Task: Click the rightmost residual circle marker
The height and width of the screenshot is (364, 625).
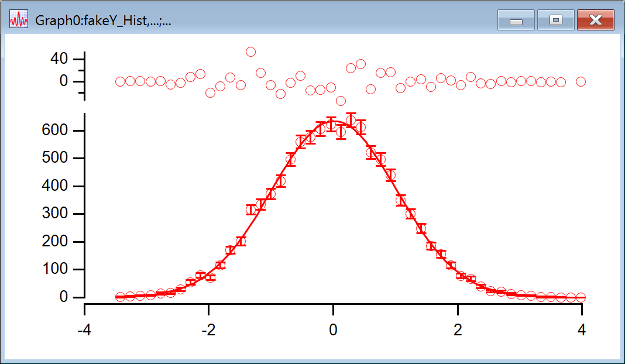Action: [x=581, y=81]
